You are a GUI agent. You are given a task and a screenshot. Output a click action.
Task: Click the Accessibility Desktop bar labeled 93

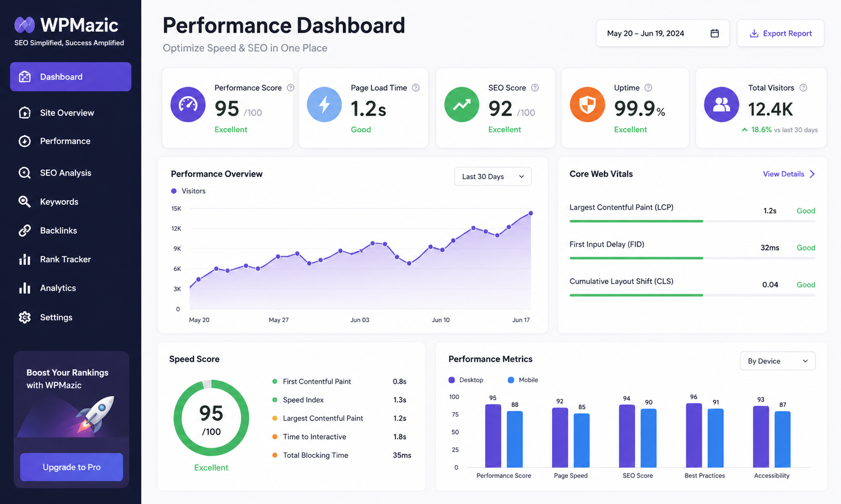761,437
